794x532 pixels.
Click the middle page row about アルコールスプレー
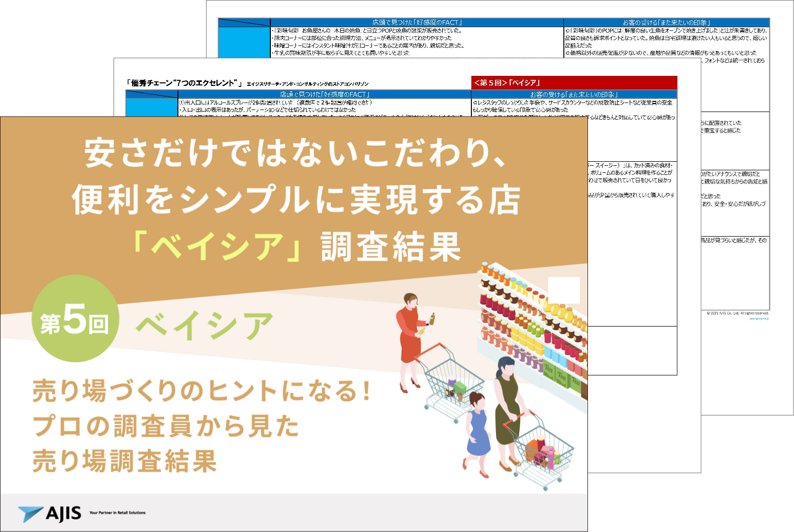point(275,102)
